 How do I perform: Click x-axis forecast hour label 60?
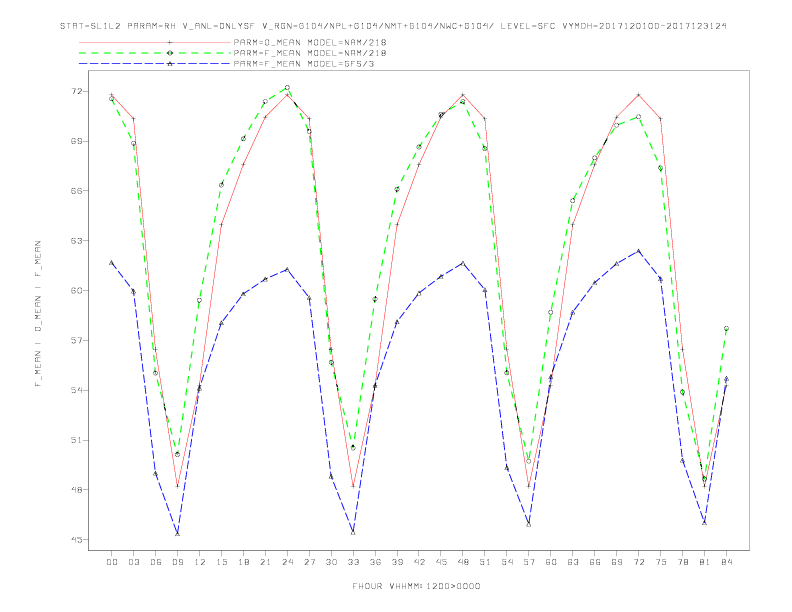click(x=551, y=562)
